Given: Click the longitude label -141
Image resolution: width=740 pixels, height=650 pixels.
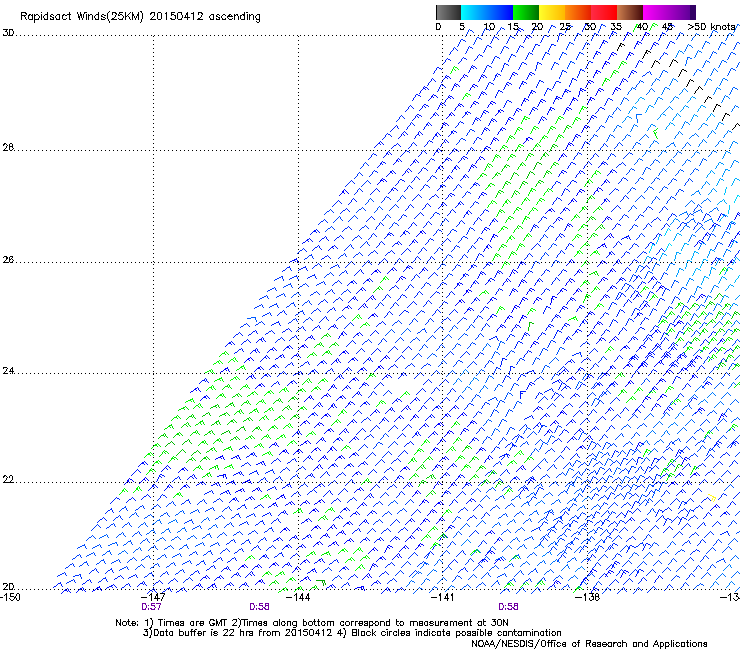Looking at the screenshot, I should pyautogui.click(x=442, y=597).
